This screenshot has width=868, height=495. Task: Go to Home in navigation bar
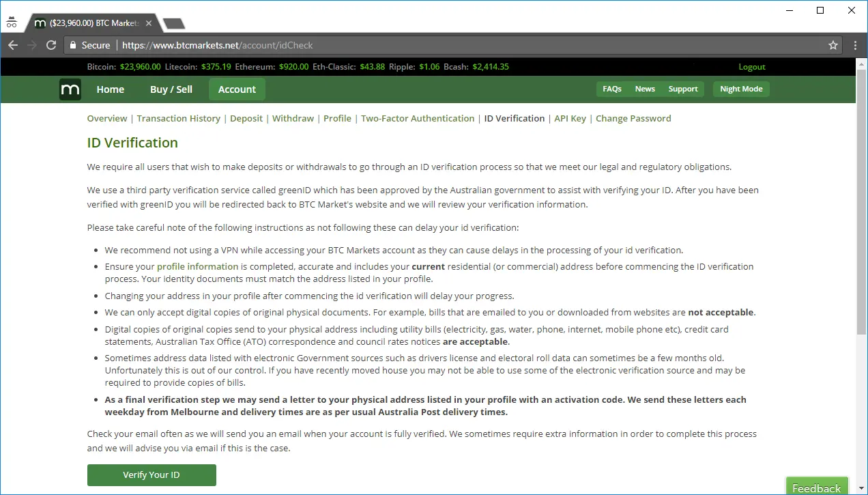pos(111,89)
